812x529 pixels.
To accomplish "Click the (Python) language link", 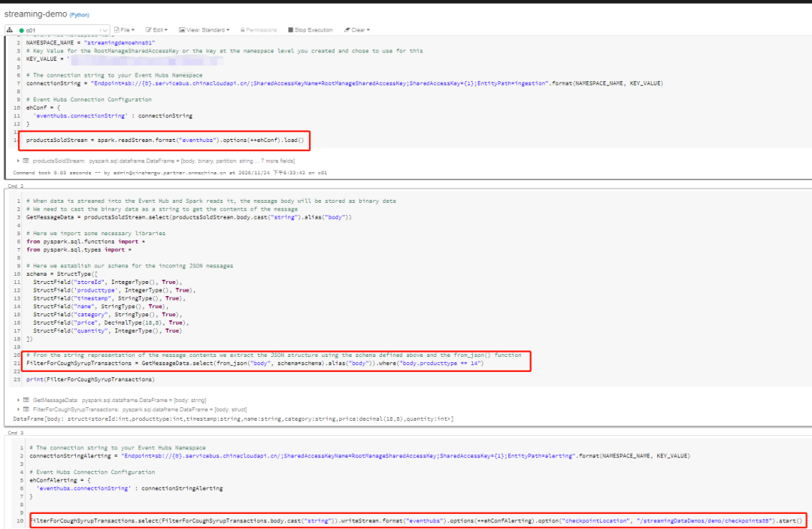I will point(79,15).
